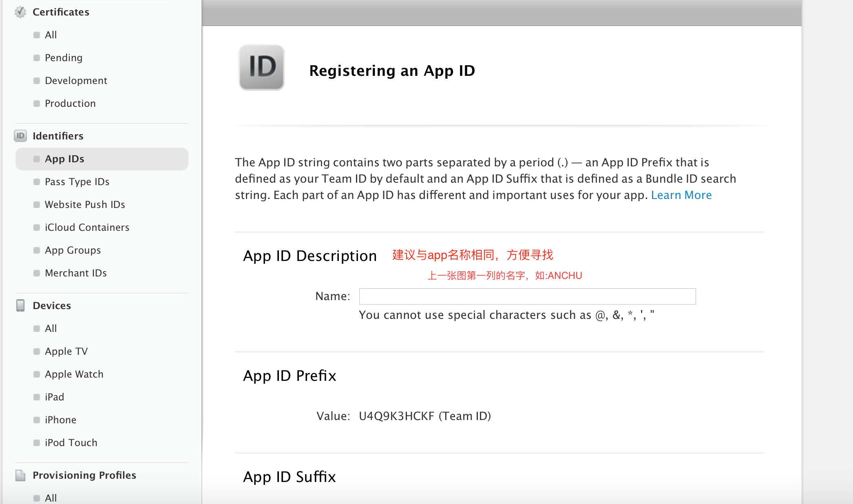Click the App ID Suffix heading
Screen dimensions: 853x504
click(x=289, y=477)
